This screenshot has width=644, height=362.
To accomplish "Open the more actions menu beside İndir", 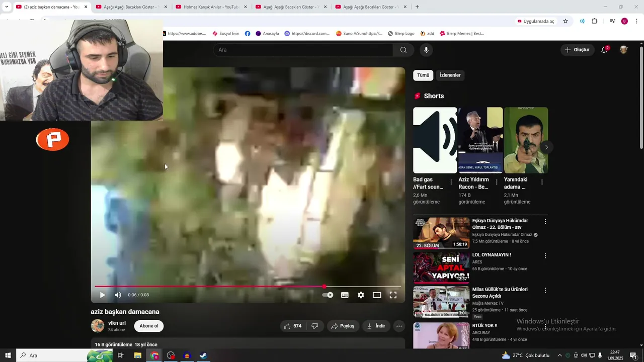I will tap(399, 326).
